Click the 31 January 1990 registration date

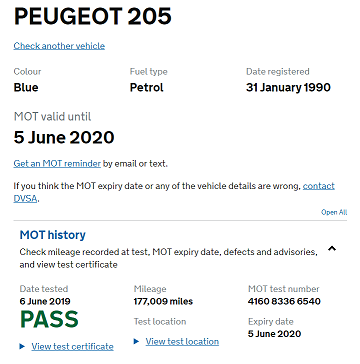pos(288,87)
